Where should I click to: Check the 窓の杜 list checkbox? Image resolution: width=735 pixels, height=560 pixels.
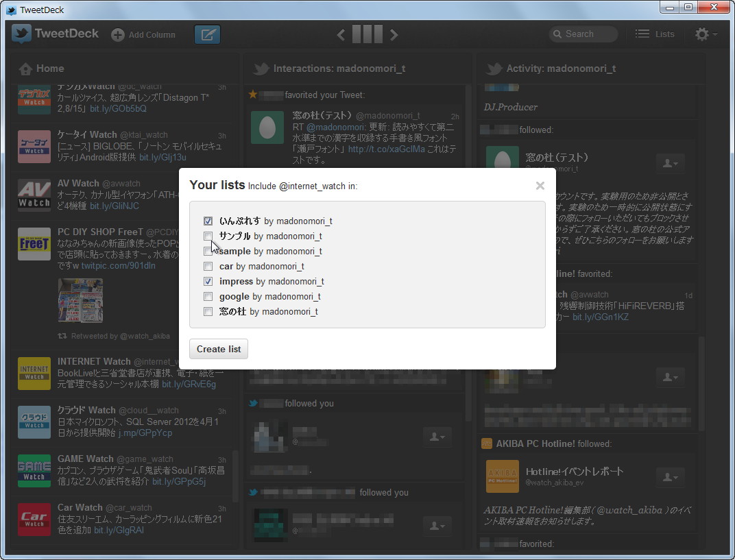click(x=208, y=311)
